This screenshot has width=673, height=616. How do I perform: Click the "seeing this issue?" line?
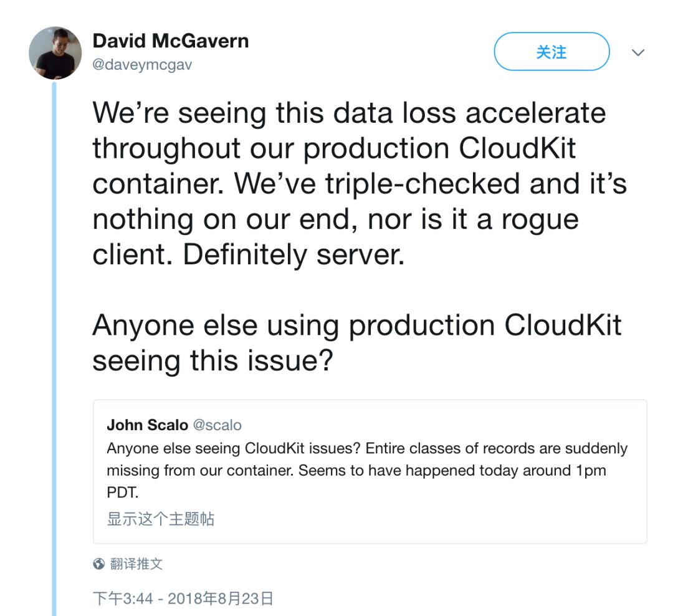(x=212, y=361)
